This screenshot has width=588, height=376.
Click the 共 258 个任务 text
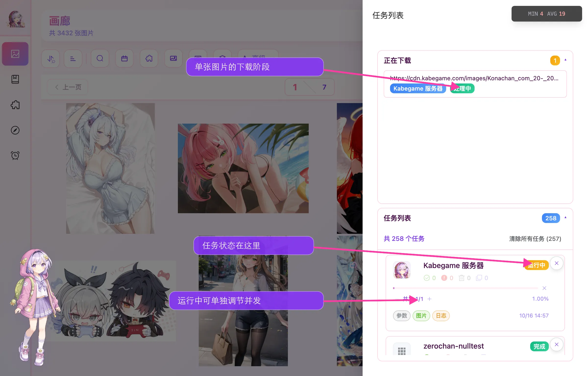click(x=404, y=239)
